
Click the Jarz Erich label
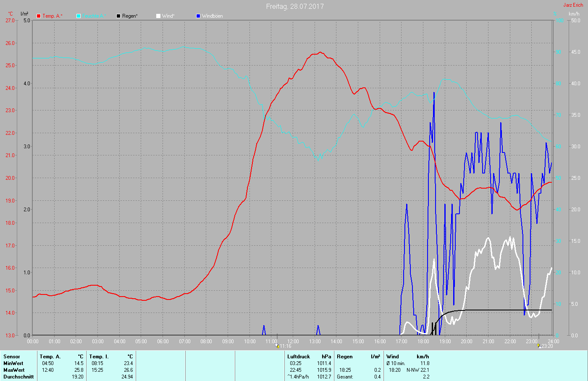(x=573, y=5)
